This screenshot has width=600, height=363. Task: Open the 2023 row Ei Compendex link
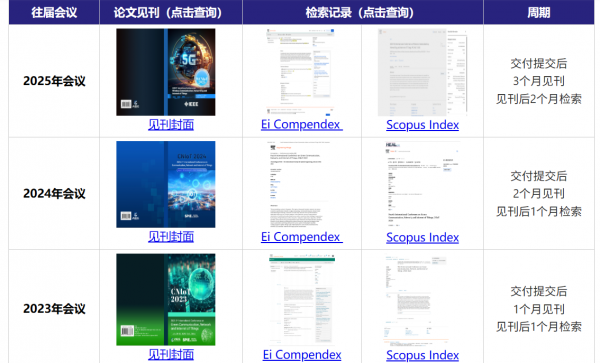pyautogui.click(x=302, y=355)
